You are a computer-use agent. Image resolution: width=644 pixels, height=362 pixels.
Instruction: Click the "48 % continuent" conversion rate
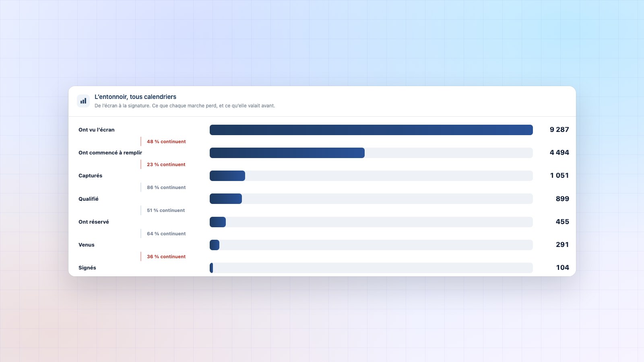tap(166, 142)
